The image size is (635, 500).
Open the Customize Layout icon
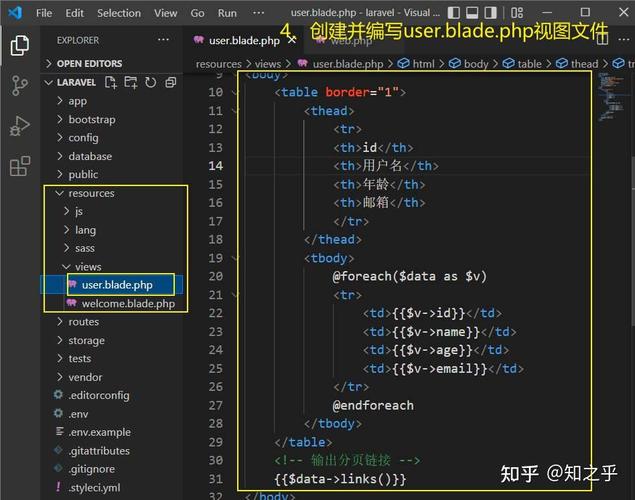[517, 13]
